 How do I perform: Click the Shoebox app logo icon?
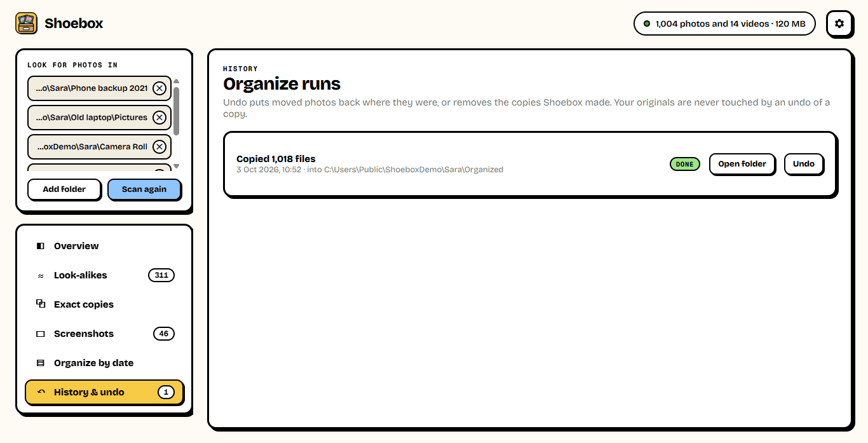pyautogui.click(x=26, y=24)
